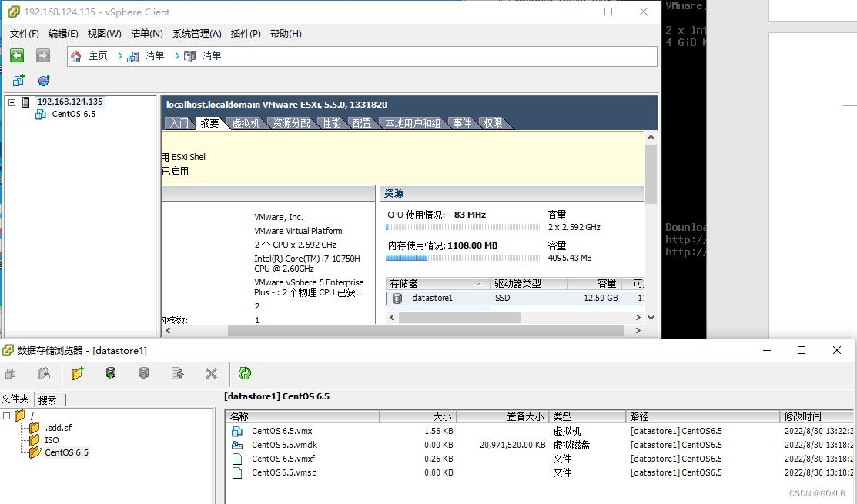Click the new resource pool toolbar icon
857x504 pixels.
44,81
